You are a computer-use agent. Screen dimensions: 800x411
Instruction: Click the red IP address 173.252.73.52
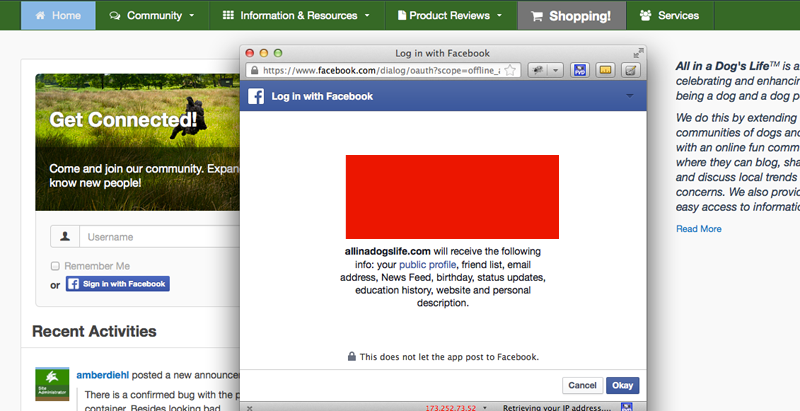tap(451, 407)
